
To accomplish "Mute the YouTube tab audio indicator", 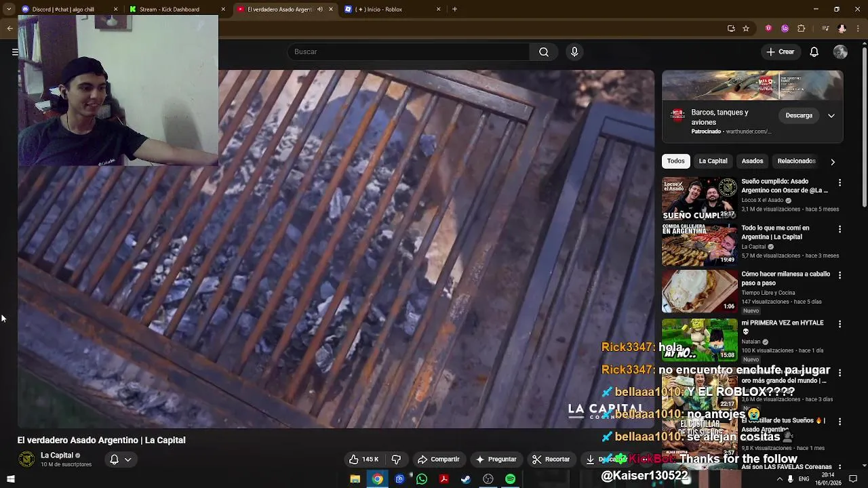I will 320,9.
